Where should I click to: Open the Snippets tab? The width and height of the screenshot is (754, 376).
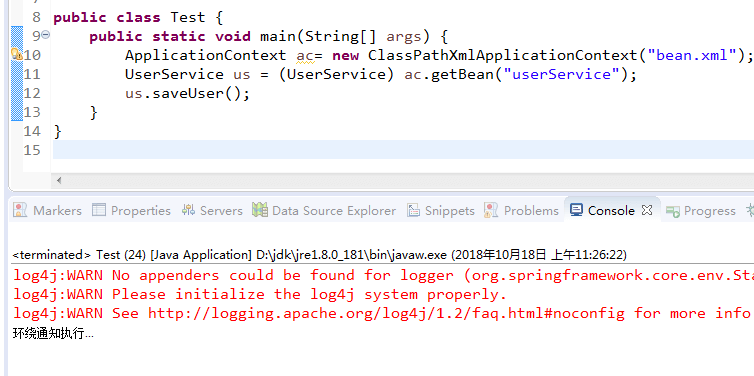click(x=440, y=210)
